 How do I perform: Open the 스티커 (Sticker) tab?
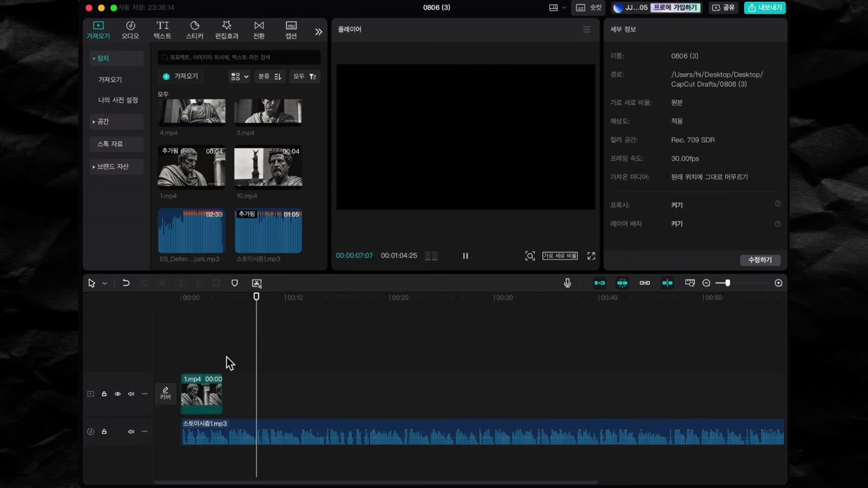click(194, 30)
